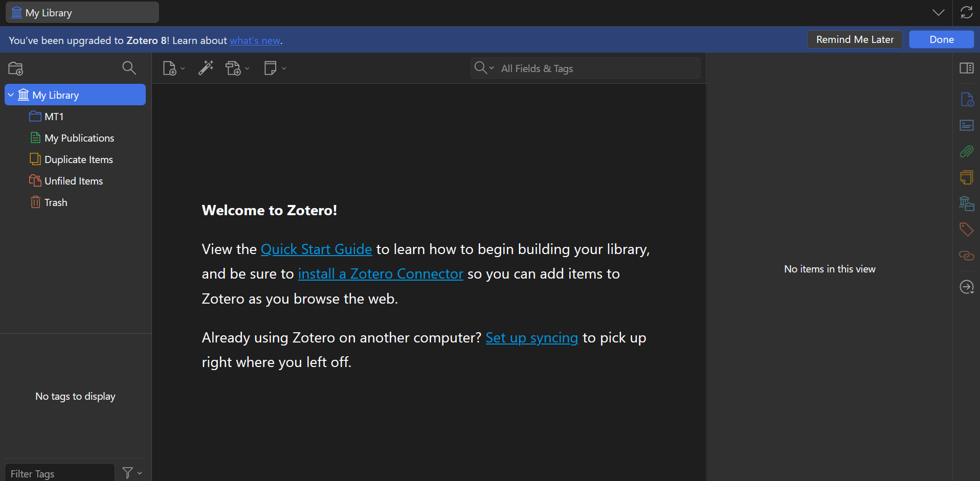Click the 'No tags to display' text
980x481 pixels.
(x=75, y=396)
